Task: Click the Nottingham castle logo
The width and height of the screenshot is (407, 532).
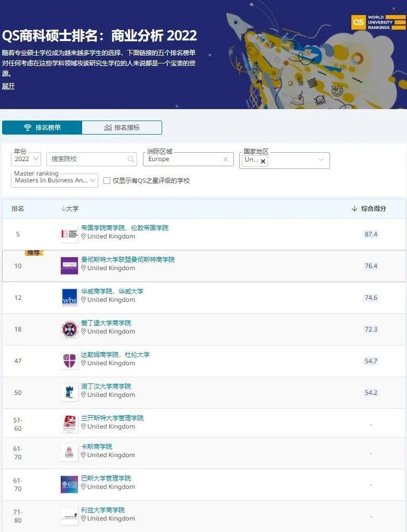Action: pos(69,393)
